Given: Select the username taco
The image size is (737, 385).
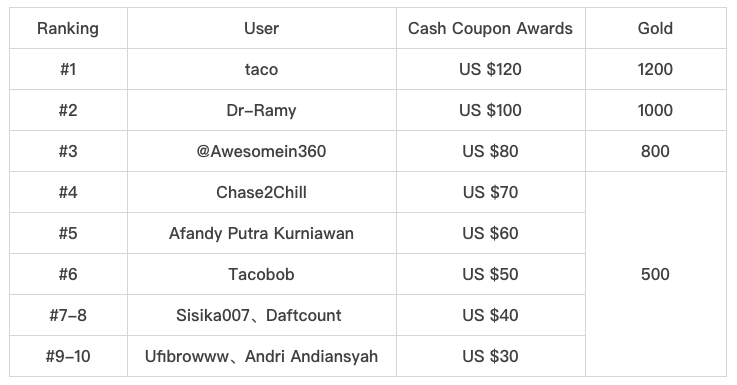Looking at the screenshot, I should (x=261, y=70).
